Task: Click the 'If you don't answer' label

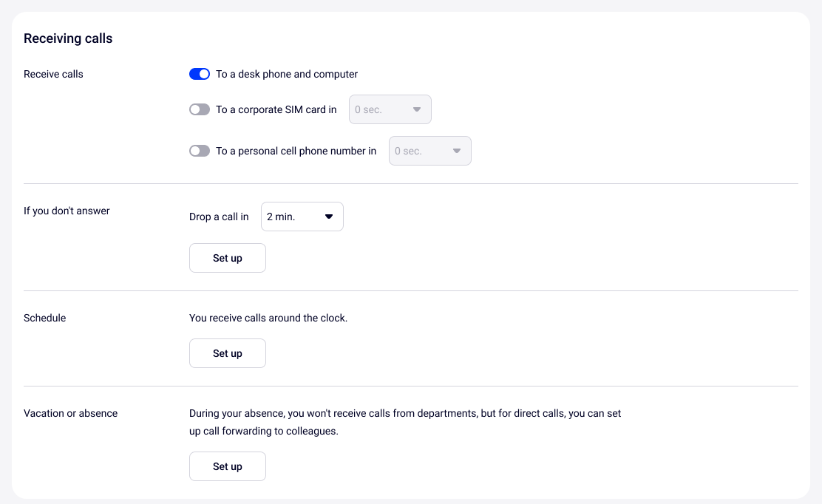Action: click(x=67, y=211)
